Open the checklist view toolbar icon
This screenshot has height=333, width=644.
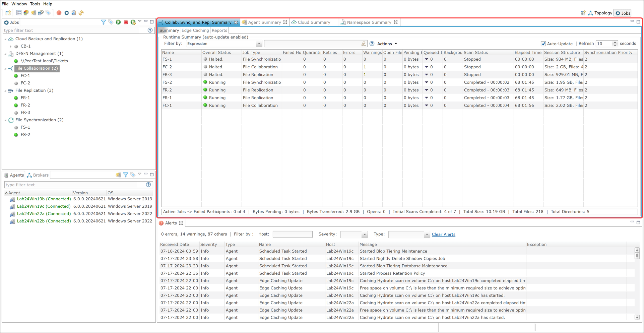[19, 13]
